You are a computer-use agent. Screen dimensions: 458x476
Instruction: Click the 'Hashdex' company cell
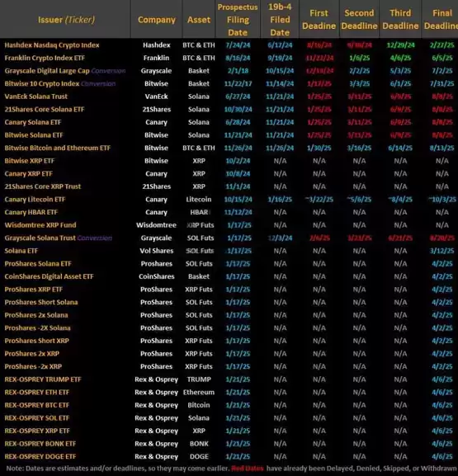click(157, 45)
